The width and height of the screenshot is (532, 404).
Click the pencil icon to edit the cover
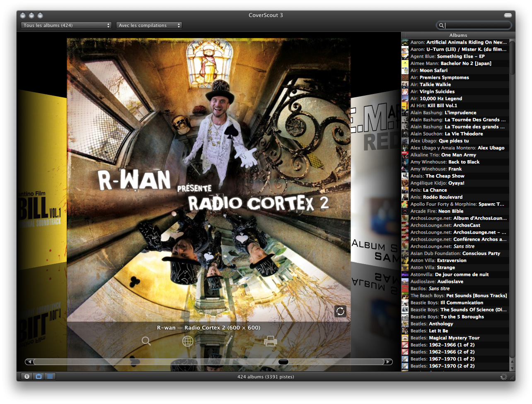click(x=229, y=341)
